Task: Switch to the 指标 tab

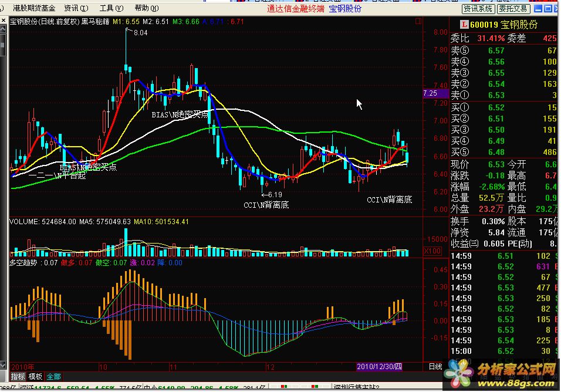Action: 18,376
